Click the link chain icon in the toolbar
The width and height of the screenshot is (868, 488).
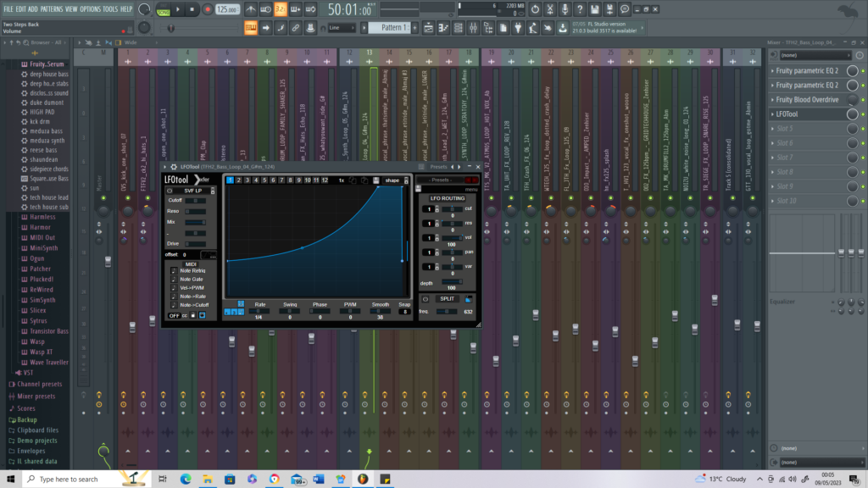click(x=296, y=28)
